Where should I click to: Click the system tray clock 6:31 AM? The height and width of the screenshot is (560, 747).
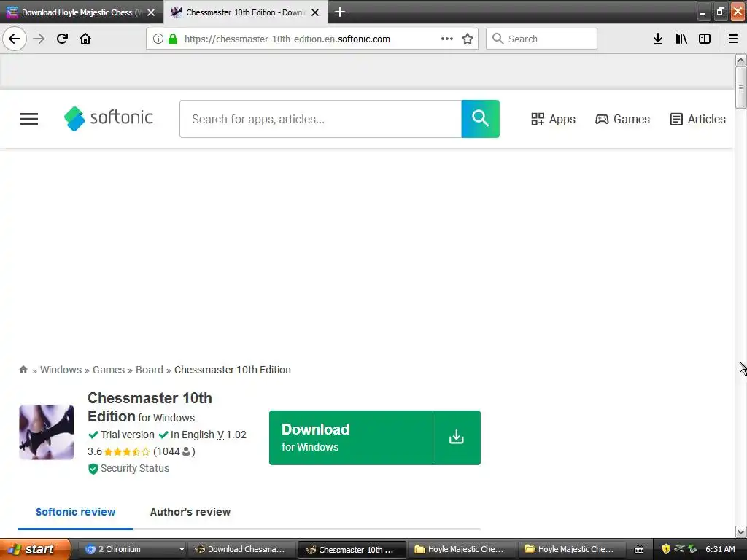[x=720, y=549]
